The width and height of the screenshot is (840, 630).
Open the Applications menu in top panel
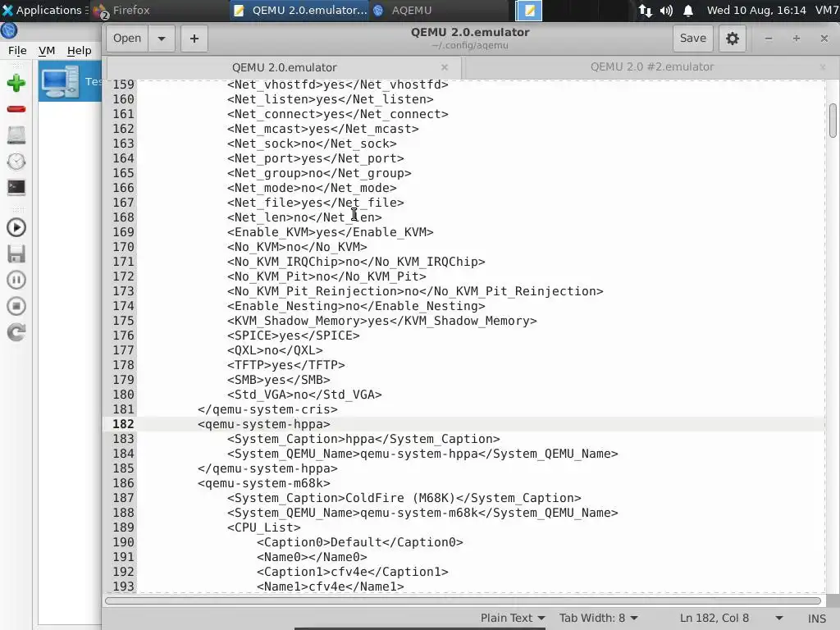(44, 10)
